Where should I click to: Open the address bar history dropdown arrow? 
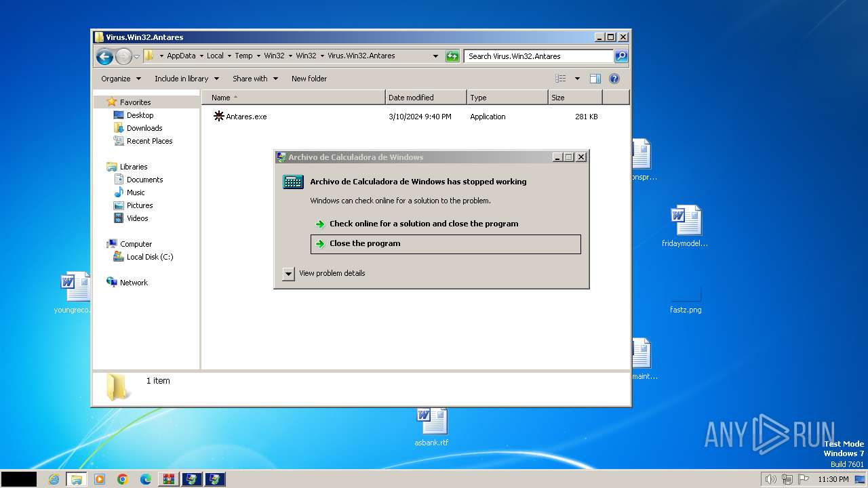pos(435,56)
